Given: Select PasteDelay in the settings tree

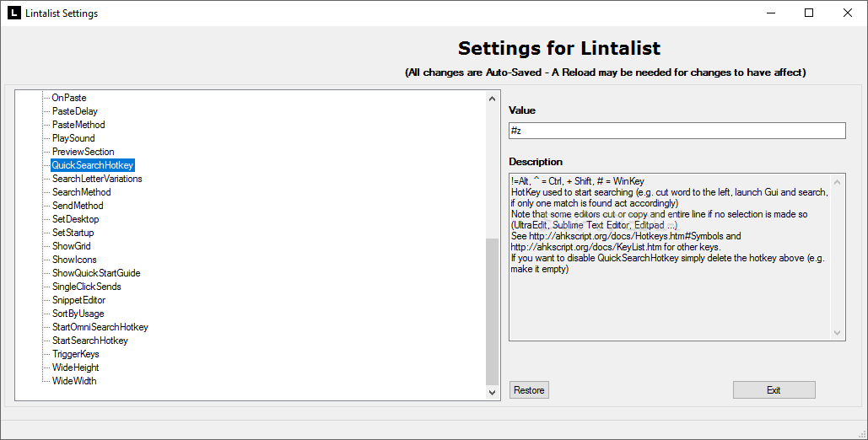Looking at the screenshot, I should coord(75,111).
